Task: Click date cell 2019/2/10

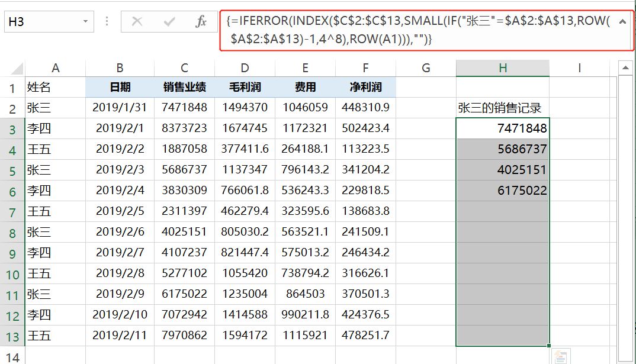Action: (120, 315)
